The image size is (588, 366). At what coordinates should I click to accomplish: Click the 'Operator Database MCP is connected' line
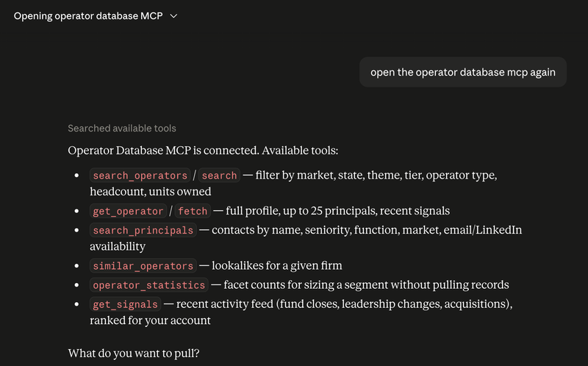[203, 151]
